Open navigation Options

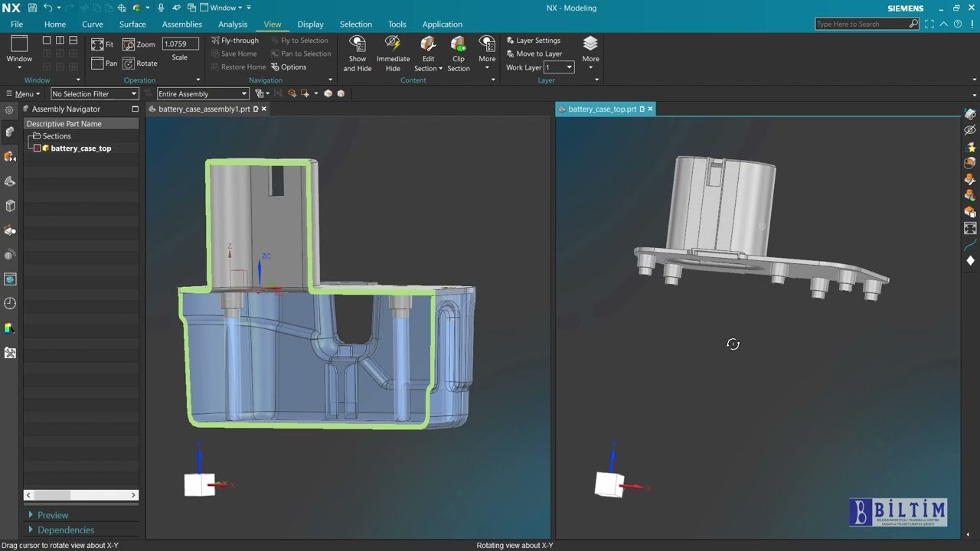click(289, 67)
